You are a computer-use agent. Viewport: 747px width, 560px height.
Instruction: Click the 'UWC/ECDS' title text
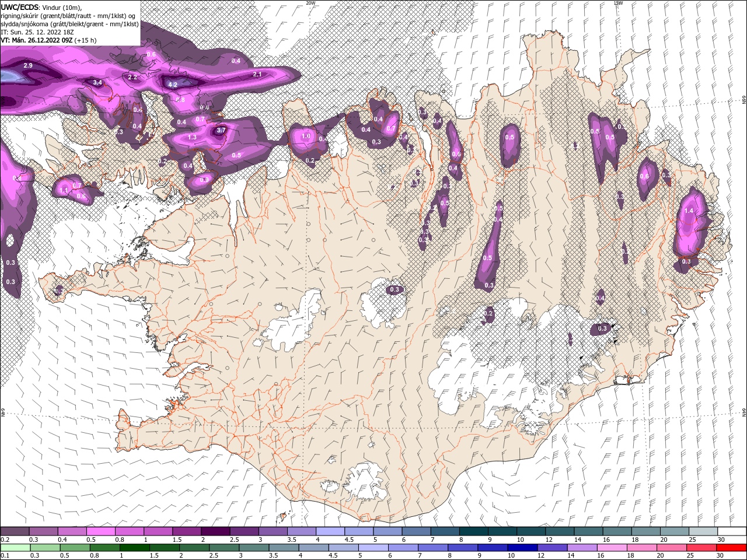tap(19, 7)
